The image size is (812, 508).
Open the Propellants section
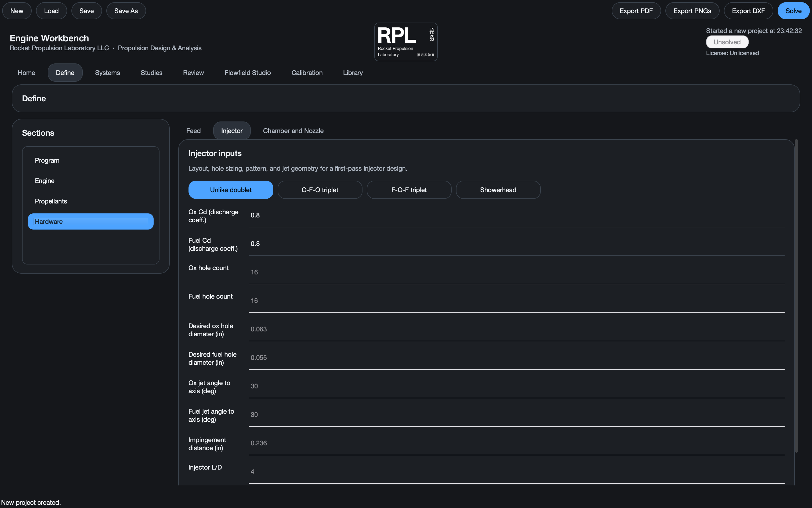pyautogui.click(x=90, y=201)
